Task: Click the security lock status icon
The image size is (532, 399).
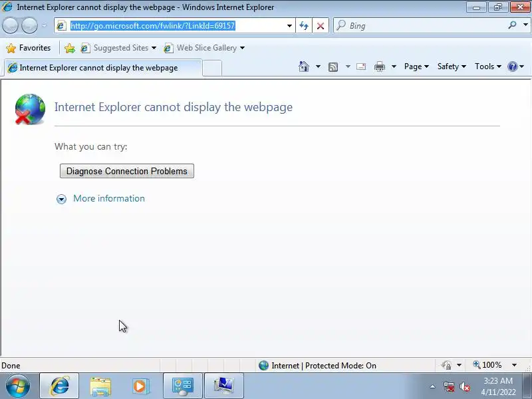Action: pyautogui.click(x=446, y=365)
